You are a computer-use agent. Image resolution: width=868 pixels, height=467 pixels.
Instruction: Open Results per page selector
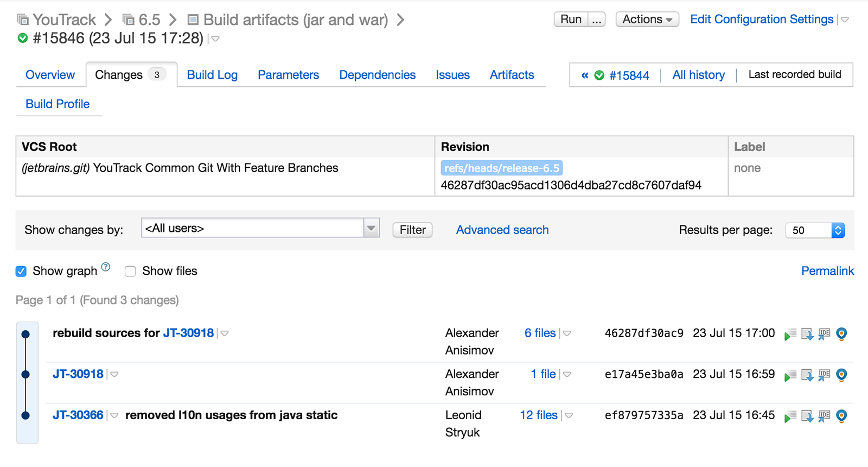(x=815, y=230)
